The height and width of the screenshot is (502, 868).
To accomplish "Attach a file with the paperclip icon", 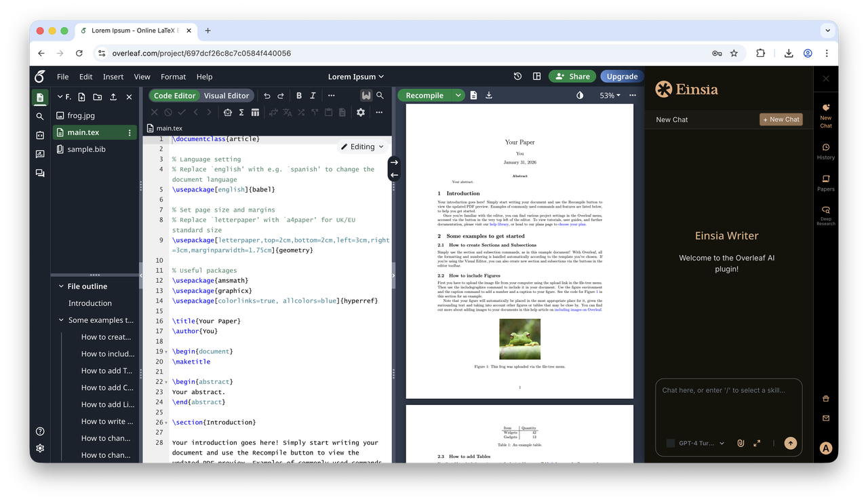I will (x=740, y=442).
